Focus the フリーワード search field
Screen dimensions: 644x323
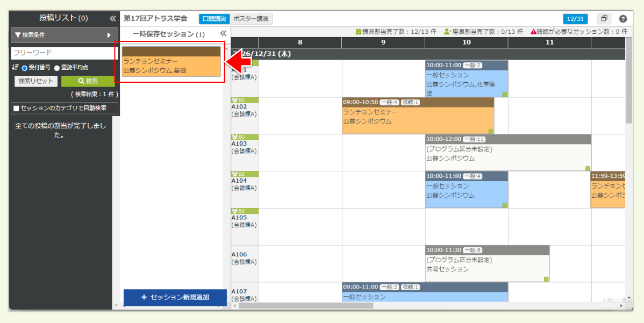(x=64, y=53)
